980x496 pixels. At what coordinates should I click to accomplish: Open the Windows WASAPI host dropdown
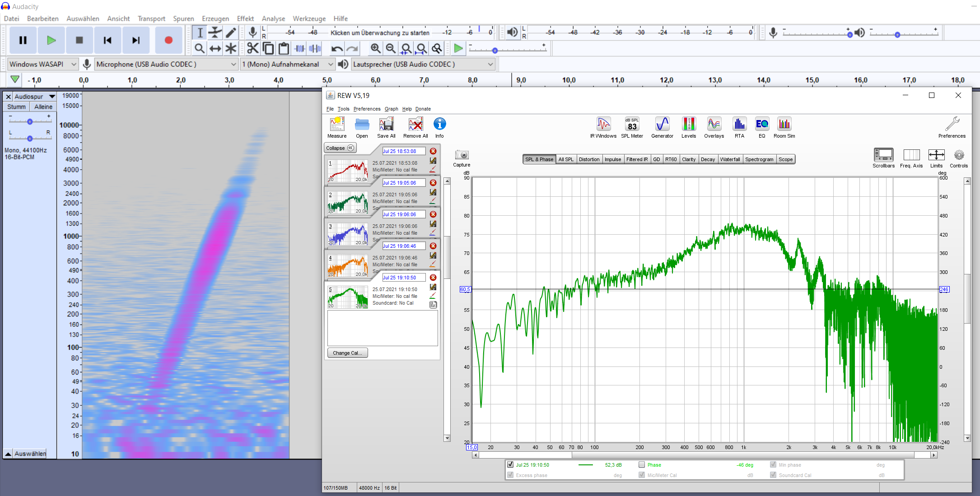pos(43,64)
